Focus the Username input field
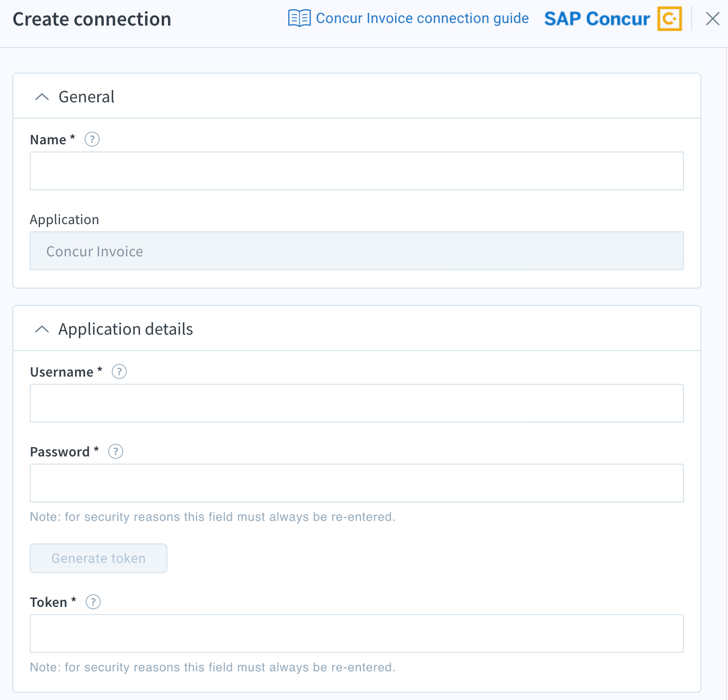This screenshot has width=728, height=700. [x=357, y=403]
